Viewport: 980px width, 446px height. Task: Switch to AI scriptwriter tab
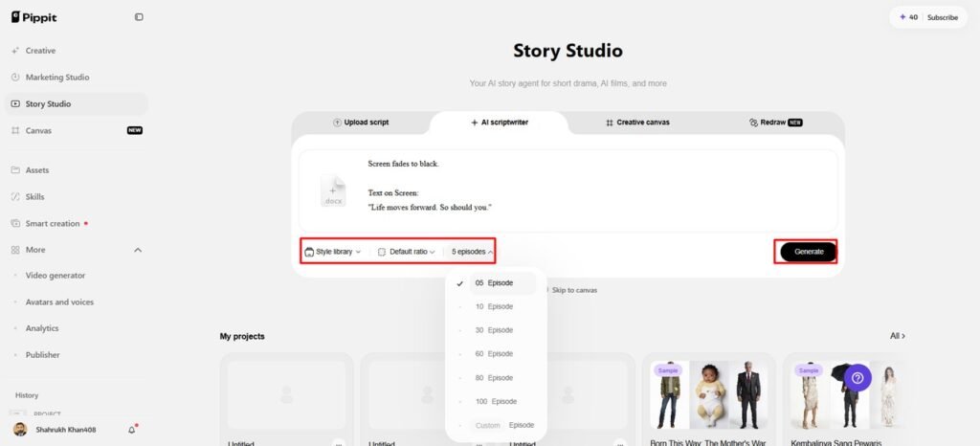(x=500, y=123)
